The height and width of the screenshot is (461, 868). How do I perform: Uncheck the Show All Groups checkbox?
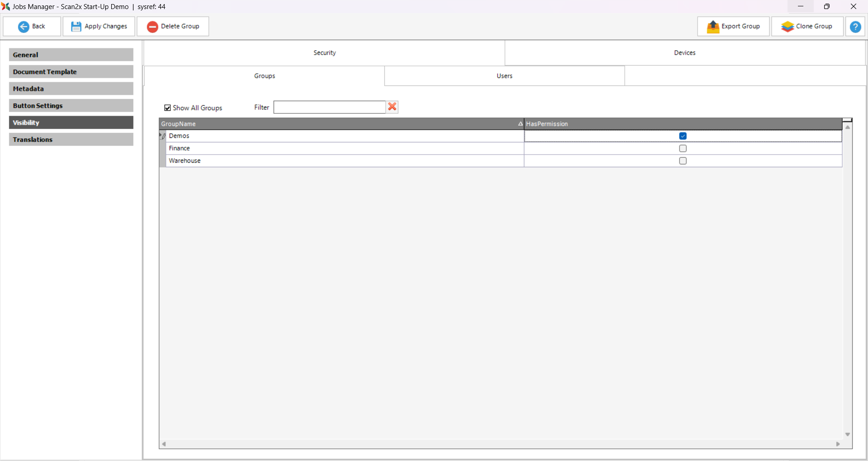168,108
